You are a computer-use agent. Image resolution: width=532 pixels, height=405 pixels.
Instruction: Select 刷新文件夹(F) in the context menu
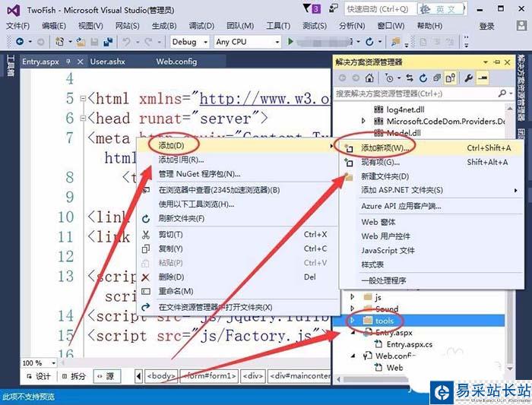(x=238, y=218)
